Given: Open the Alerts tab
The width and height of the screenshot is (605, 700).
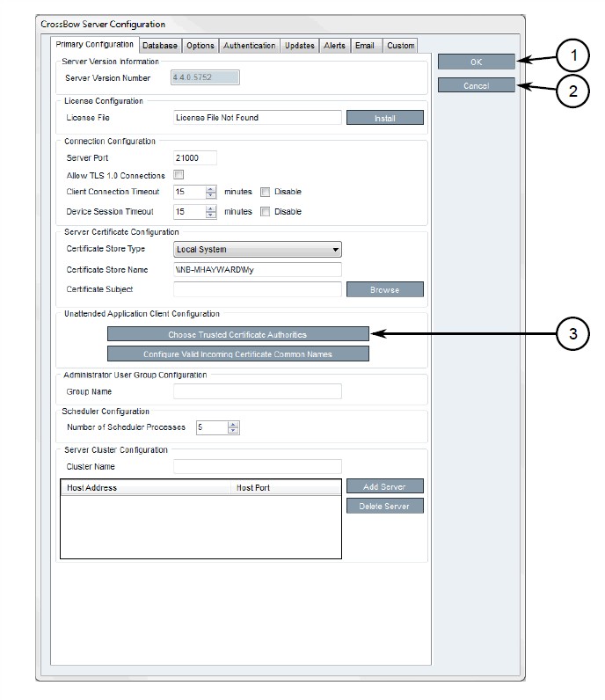Looking at the screenshot, I should 334,46.
